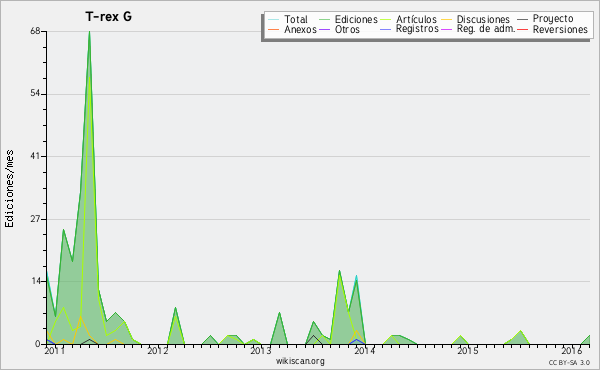Click the 2011 x-axis label
This screenshot has height=370, width=600.
coord(55,350)
